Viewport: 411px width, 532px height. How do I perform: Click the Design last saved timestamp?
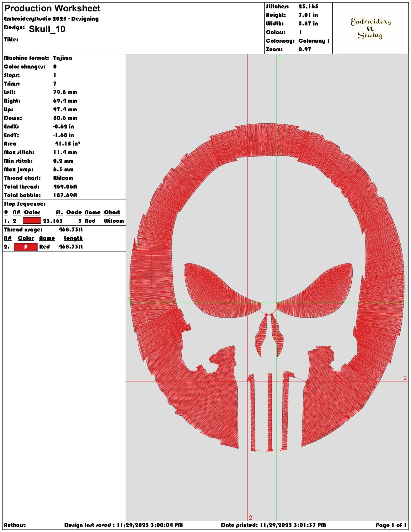coord(123,525)
